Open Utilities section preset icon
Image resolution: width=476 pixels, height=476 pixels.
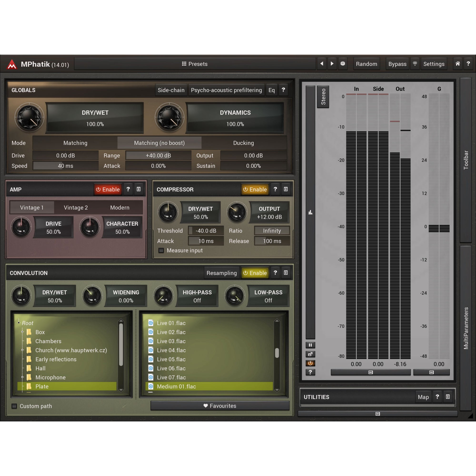click(x=448, y=397)
